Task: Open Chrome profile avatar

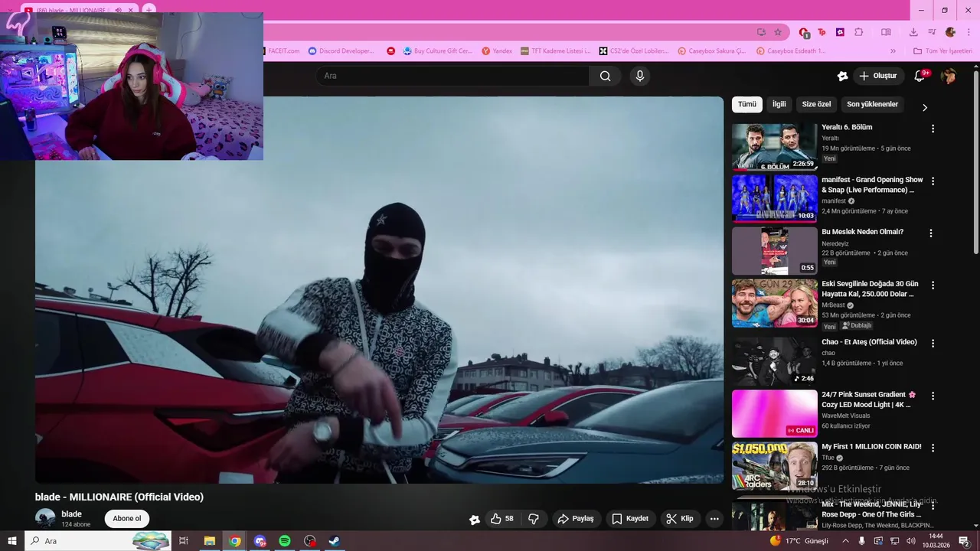Action: tap(950, 32)
